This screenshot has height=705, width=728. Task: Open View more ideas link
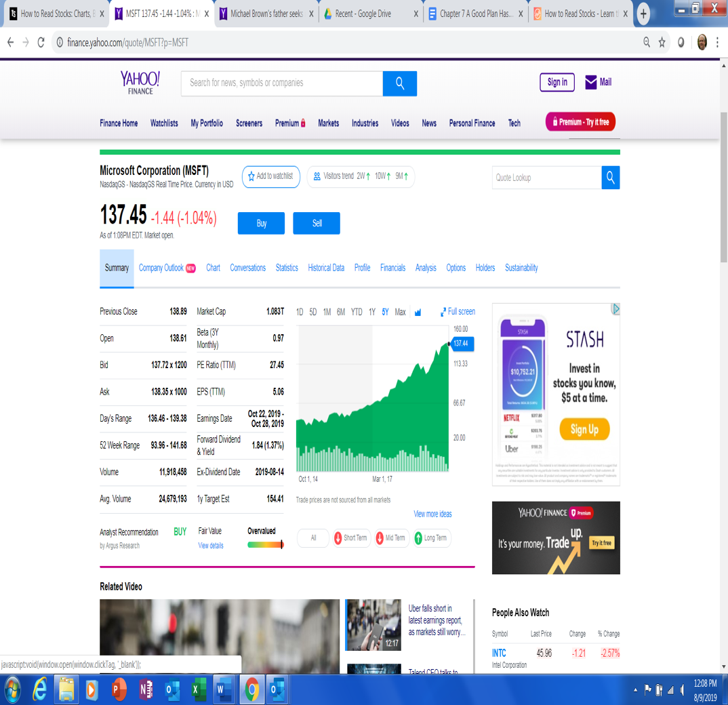pyautogui.click(x=432, y=514)
